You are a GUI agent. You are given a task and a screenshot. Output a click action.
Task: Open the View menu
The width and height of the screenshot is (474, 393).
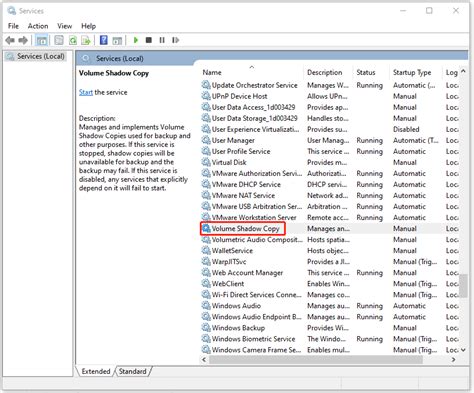(64, 26)
